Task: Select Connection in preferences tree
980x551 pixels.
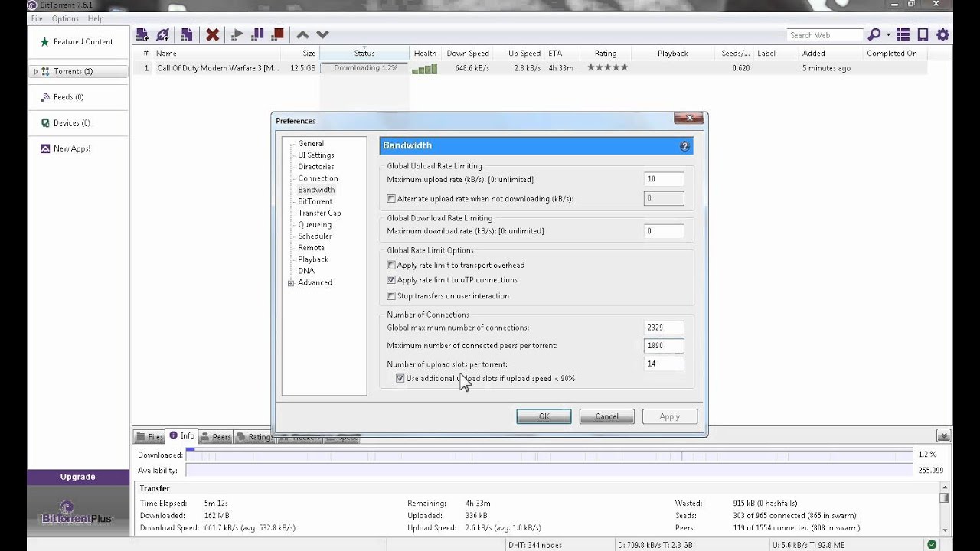Action: coord(318,178)
